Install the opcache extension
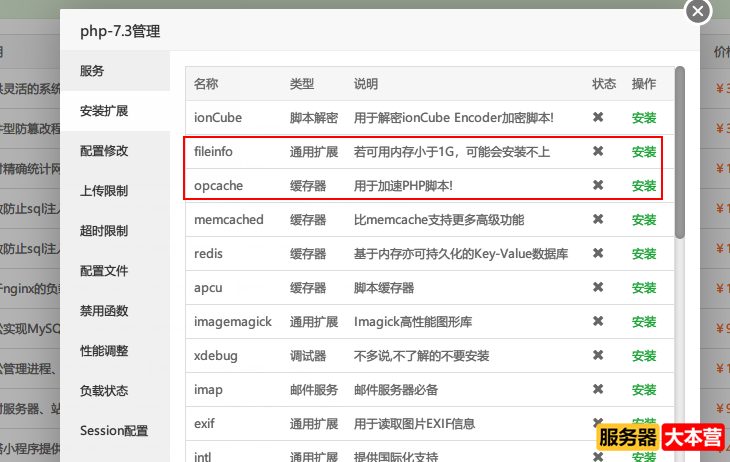Screen dimensions: 730x462 coord(644,186)
